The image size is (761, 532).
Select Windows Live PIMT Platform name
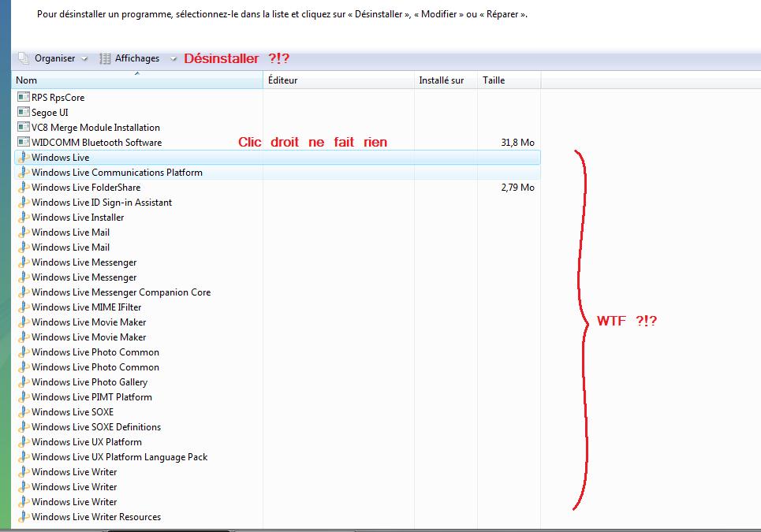click(x=91, y=397)
